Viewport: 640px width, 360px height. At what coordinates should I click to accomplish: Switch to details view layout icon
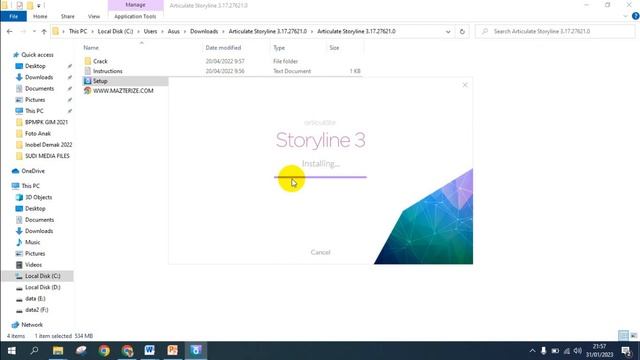pos(623,336)
